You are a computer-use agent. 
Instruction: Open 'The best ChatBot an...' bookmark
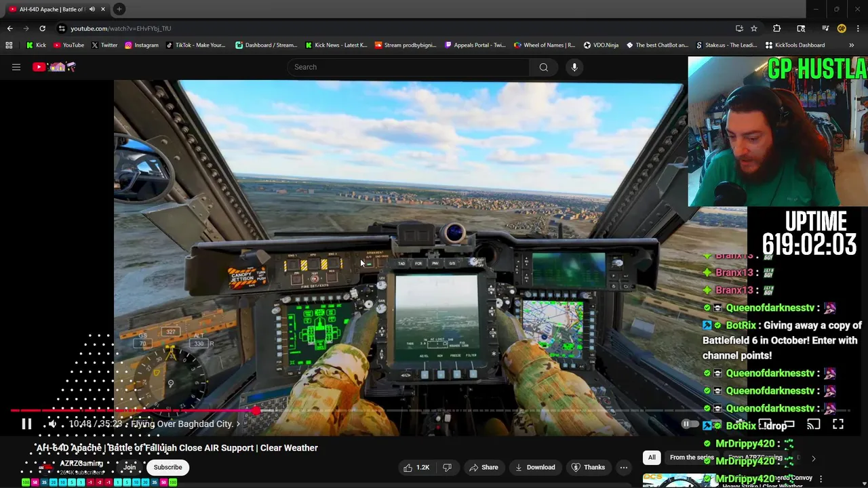pos(657,45)
